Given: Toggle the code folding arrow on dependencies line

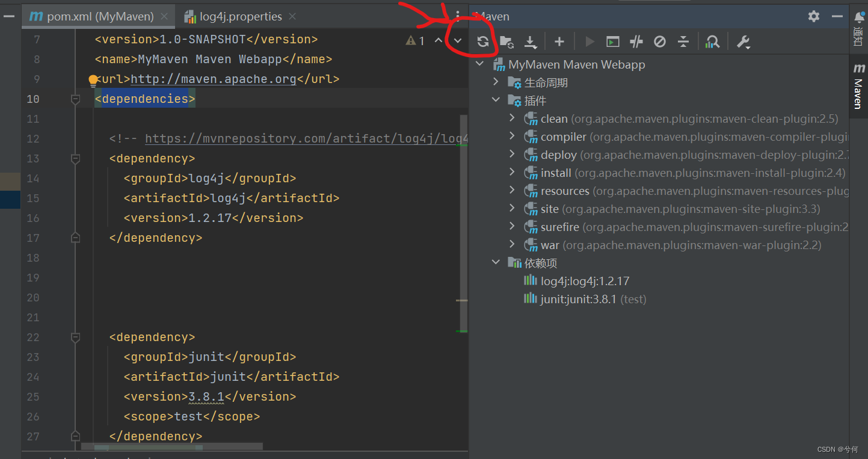Looking at the screenshot, I should pyautogui.click(x=76, y=99).
